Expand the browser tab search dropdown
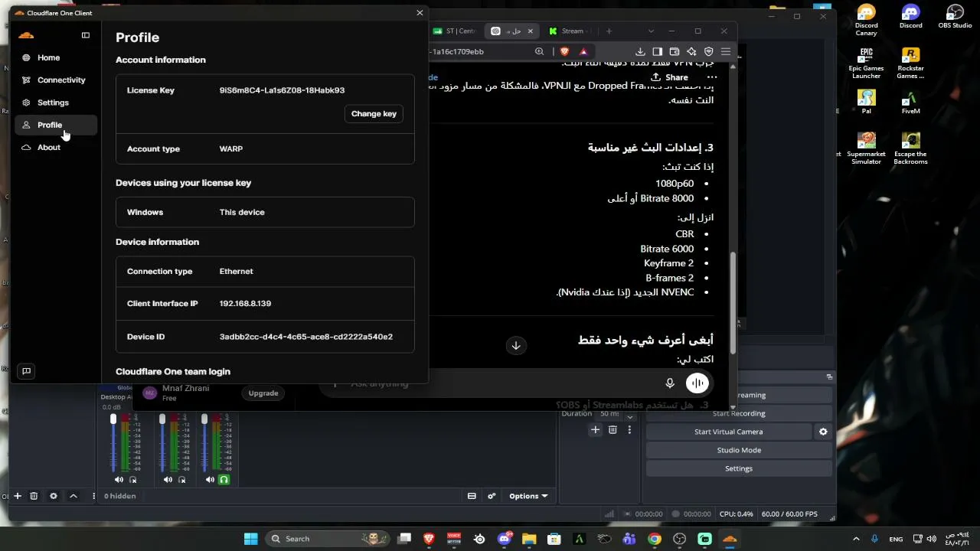The height and width of the screenshot is (551, 980). coord(652,31)
